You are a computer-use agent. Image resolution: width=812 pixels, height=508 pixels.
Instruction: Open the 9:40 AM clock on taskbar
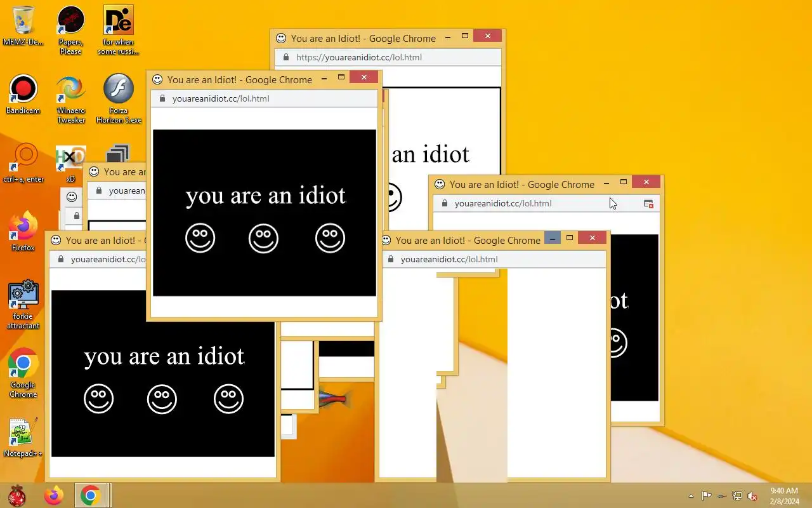point(784,496)
